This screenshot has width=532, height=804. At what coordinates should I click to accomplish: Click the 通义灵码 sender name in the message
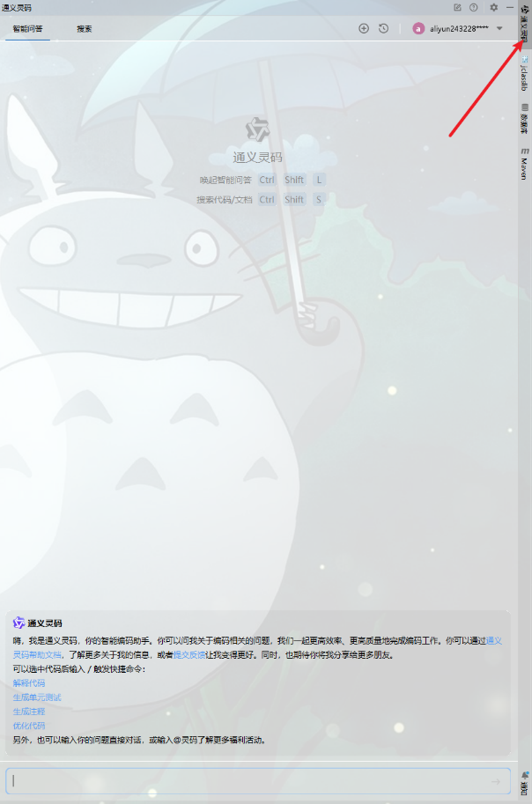tap(45, 623)
